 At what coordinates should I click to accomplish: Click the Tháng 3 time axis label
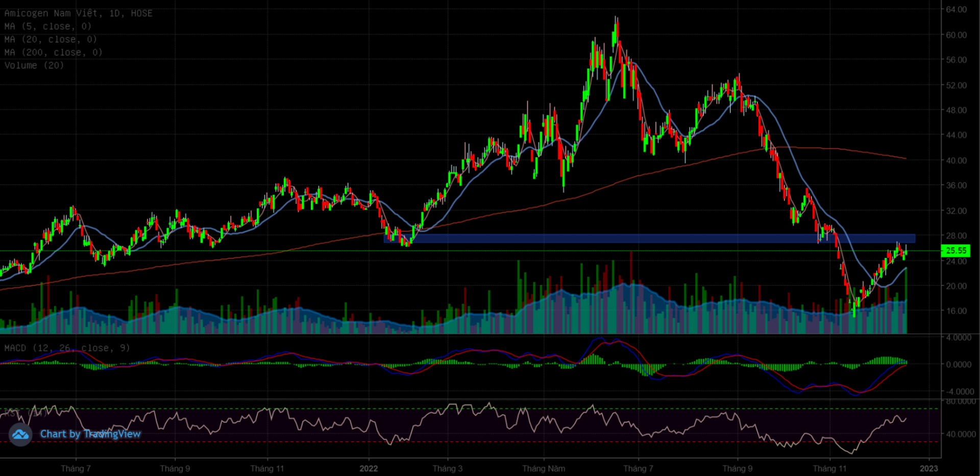(447, 468)
